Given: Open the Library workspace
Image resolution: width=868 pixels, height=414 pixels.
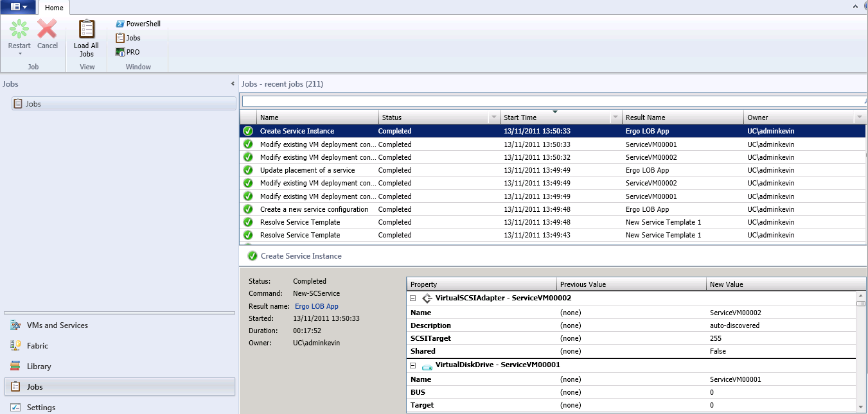Looking at the screenshot, I should [x=40, y=366].
